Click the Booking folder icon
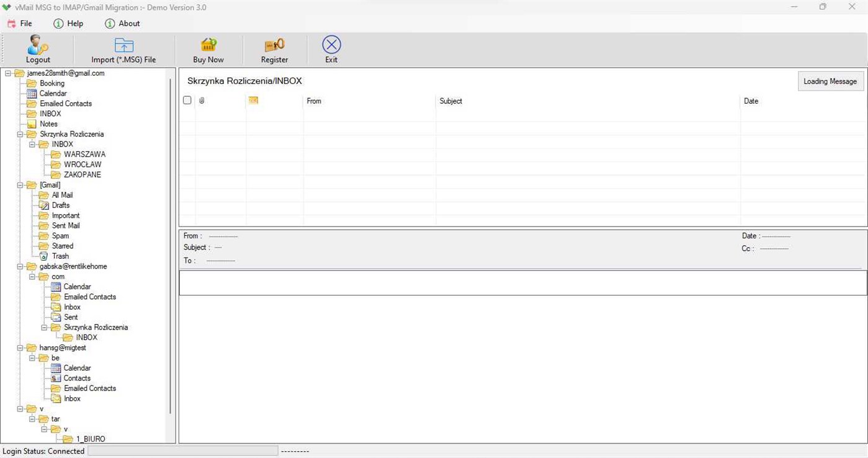The height and width of the screenshot is (458, 868). (32, 83)
